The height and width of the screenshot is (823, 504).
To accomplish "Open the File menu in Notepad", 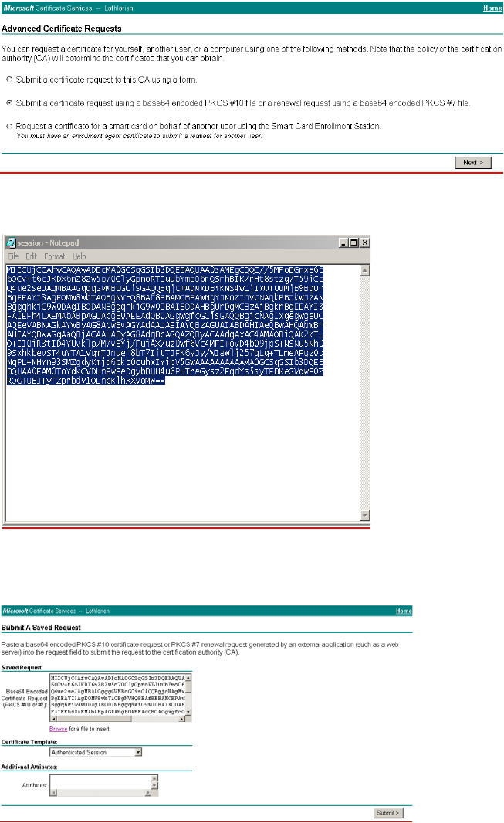I will pos(13,256).
